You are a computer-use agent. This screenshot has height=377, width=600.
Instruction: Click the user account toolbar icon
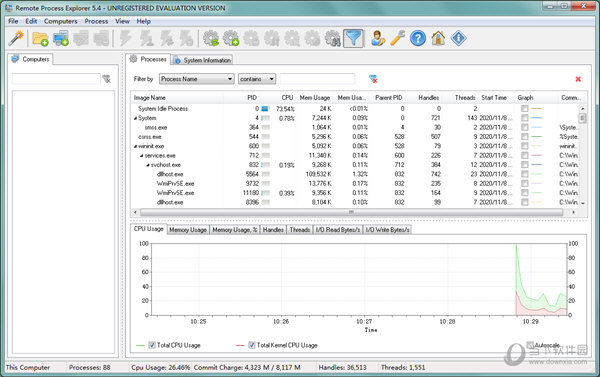point(378,39)
